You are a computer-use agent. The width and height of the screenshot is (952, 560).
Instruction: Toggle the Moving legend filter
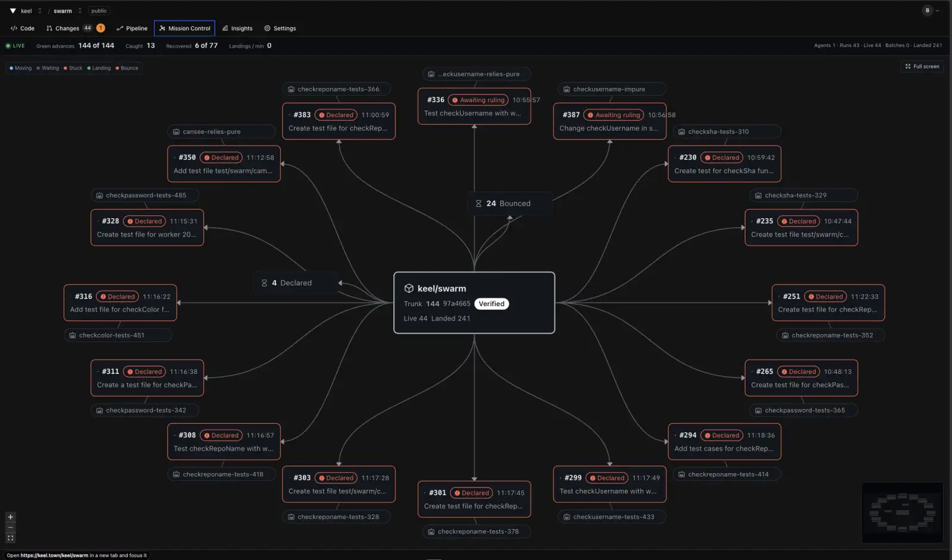point(21,68)
